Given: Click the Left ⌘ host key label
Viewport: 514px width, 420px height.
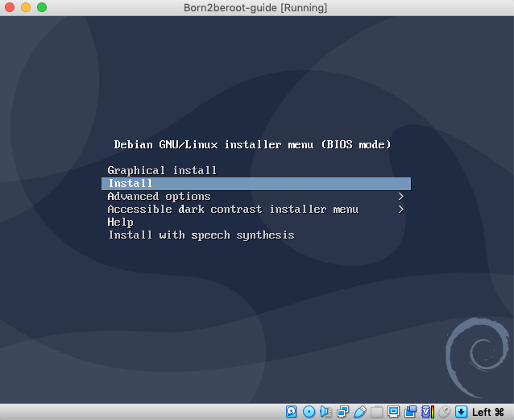Looking at the screenshot, I should coord(487,412).
